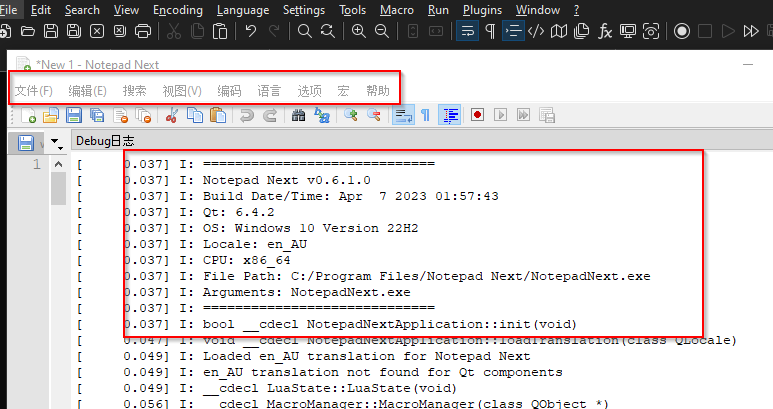Click the Debug log vertical scrollbar thumb
This screenshot has width=773, height=409.
[x=58, y=188]
